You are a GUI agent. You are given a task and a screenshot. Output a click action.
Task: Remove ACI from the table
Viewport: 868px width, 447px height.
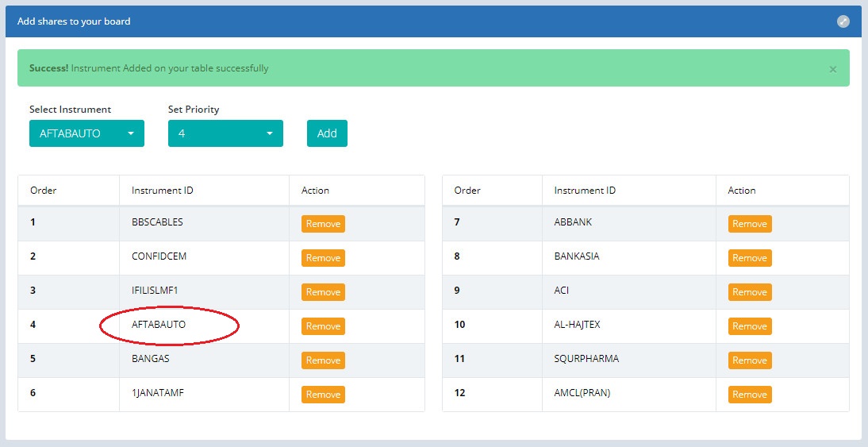pyautogui.click(x=749, y=292)
